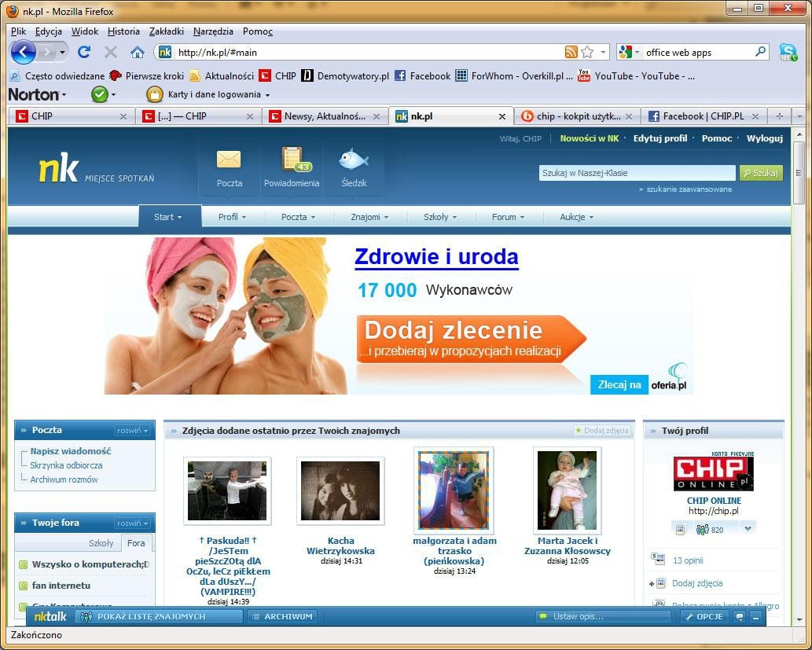
Task: Bookmark this page with the star icon
Action: [587, 52]
